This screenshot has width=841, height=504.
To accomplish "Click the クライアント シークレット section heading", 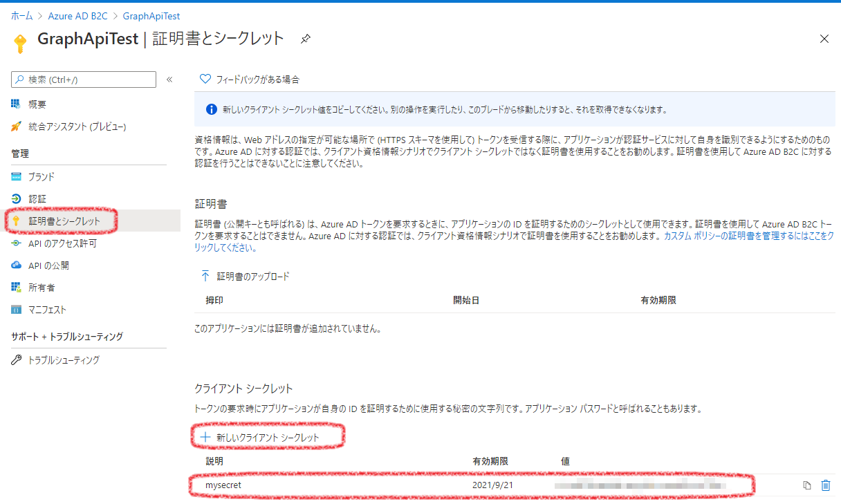I will pos(244,389).
